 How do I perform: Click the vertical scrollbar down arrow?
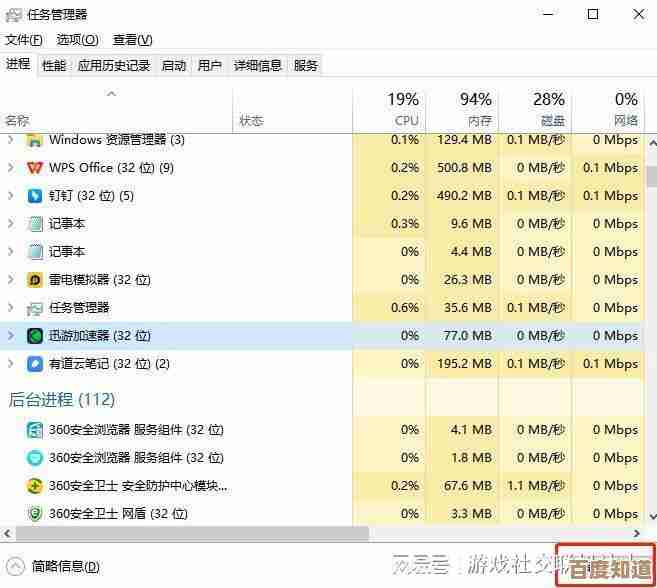652,516
